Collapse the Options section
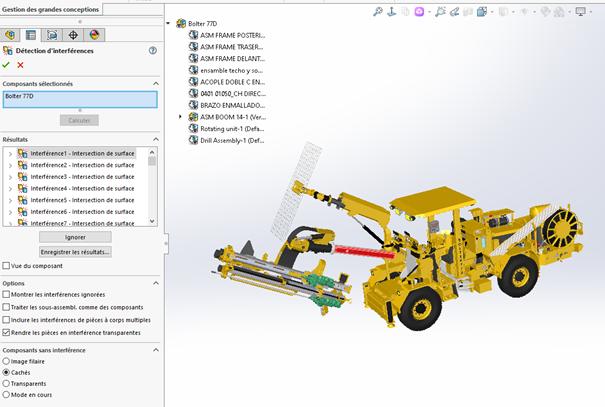This screenshot has width=605, height=407. 155,283
